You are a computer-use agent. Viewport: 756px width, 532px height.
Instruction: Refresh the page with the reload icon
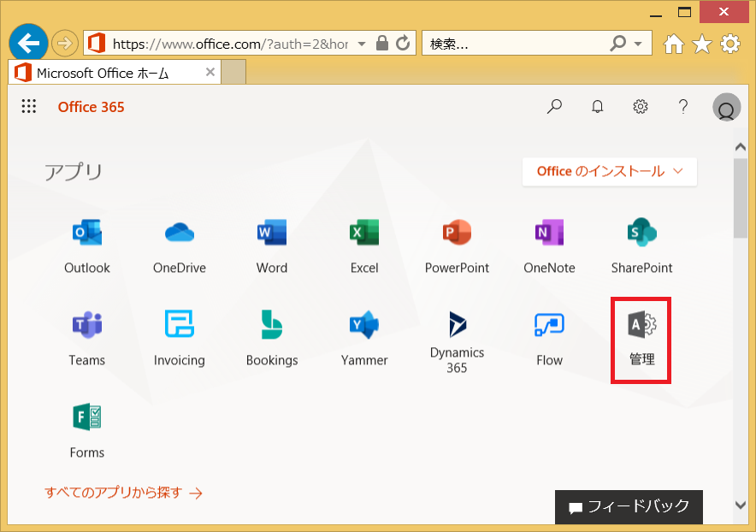point(403,43)
